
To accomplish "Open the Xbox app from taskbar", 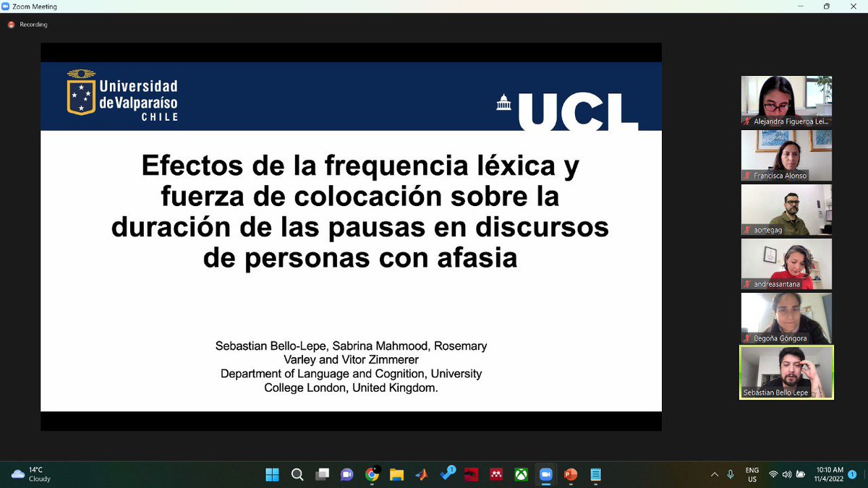I will click(521, 474).
